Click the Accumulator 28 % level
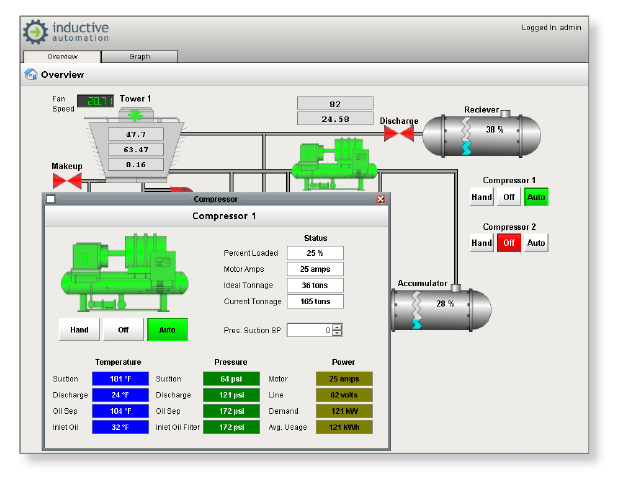Viewport: 626px width, 477px height. 445,304
